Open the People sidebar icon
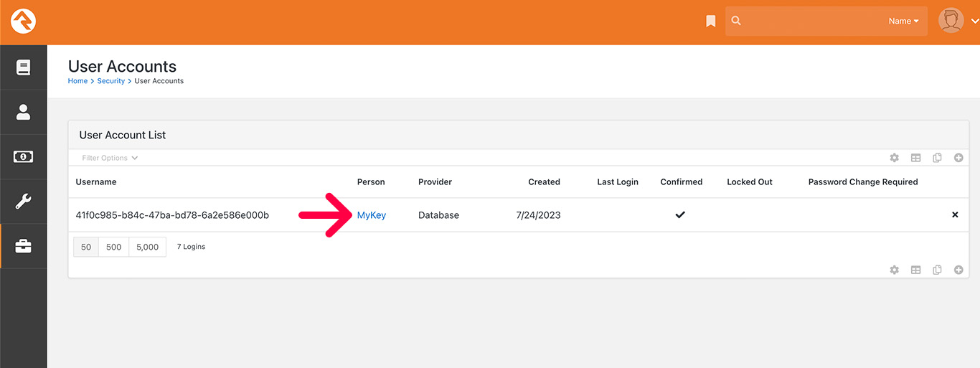Screen dimensions: 980x368 coord(23,112)
